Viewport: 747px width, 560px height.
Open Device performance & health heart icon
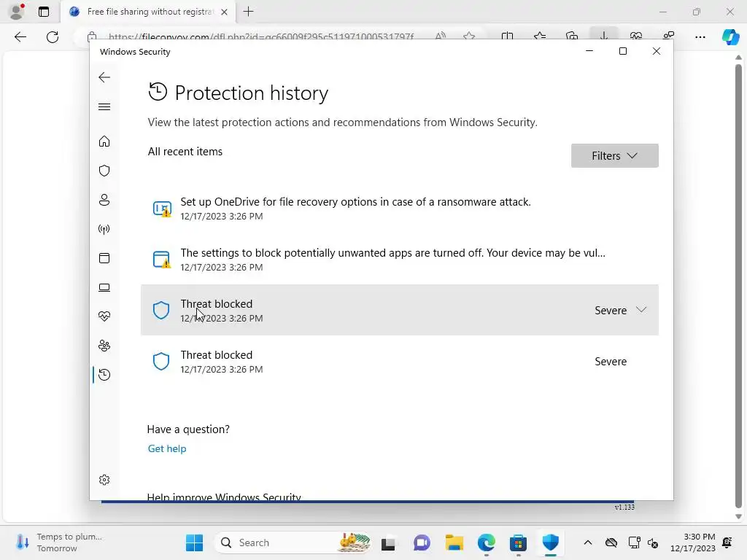104,316
